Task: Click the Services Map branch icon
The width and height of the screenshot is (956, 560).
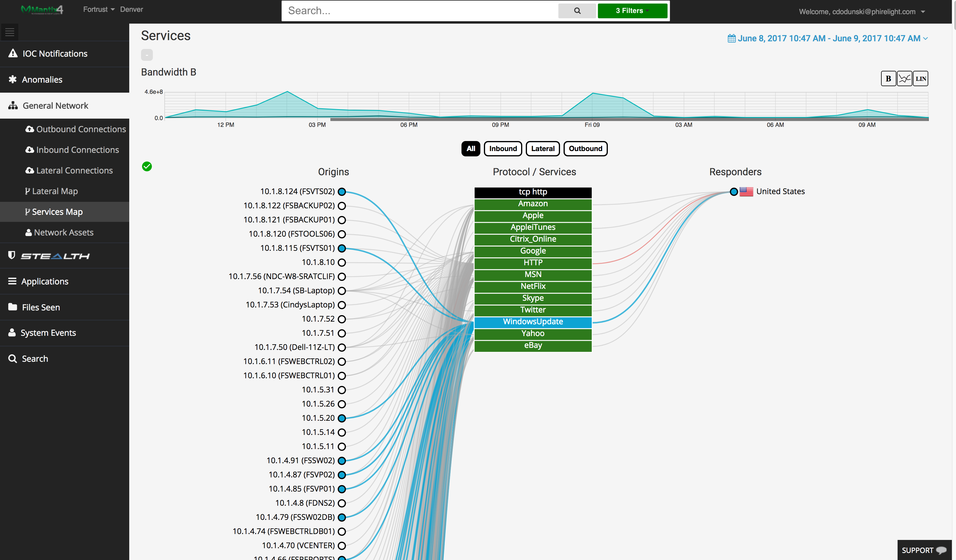Action: (27, 212)
